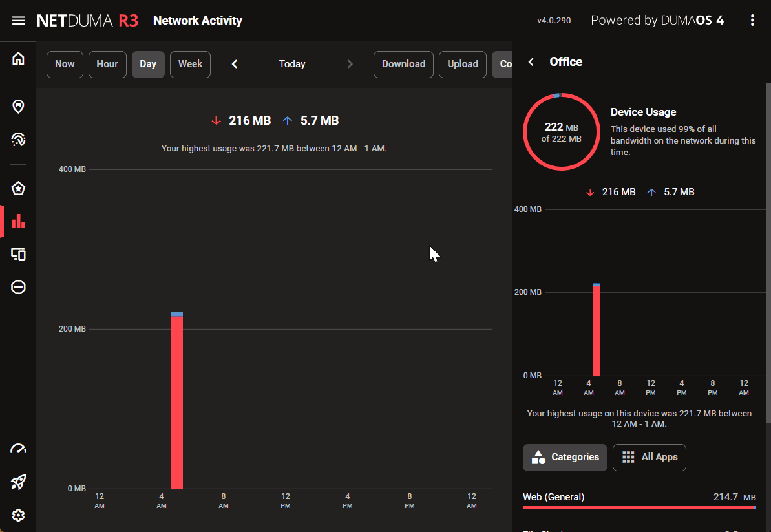Toggle the Download filter button

click(x=403, y=65)
